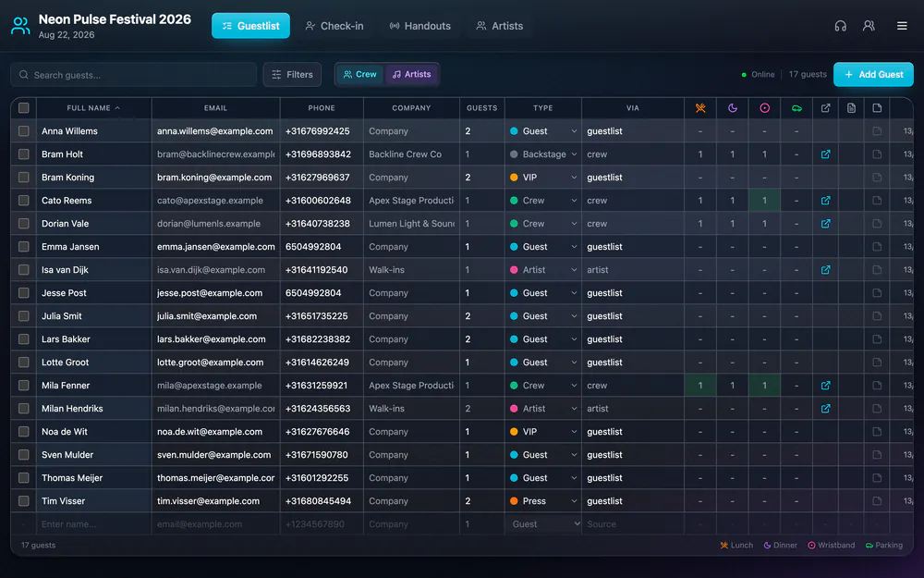
Task: Click the Search guests input field
Action: (x=134, y=75)
